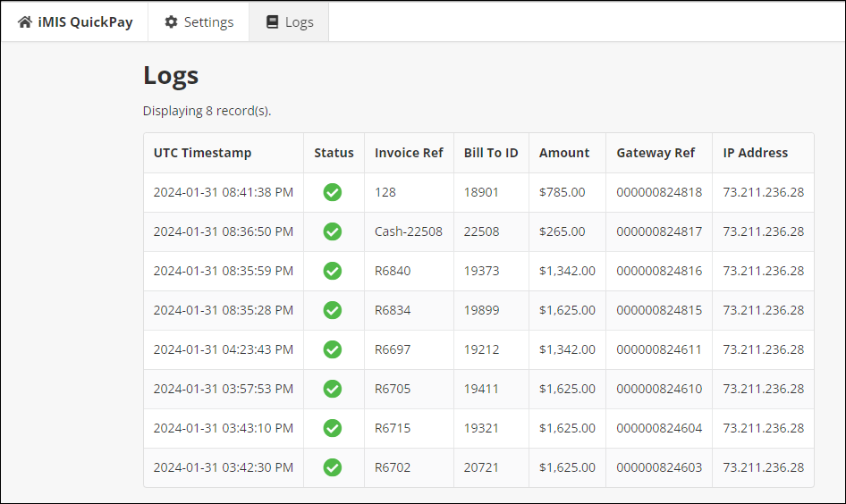
Task: Click green check status for invoice R6834
Action: pyautogui.click(x=333, y=310)
